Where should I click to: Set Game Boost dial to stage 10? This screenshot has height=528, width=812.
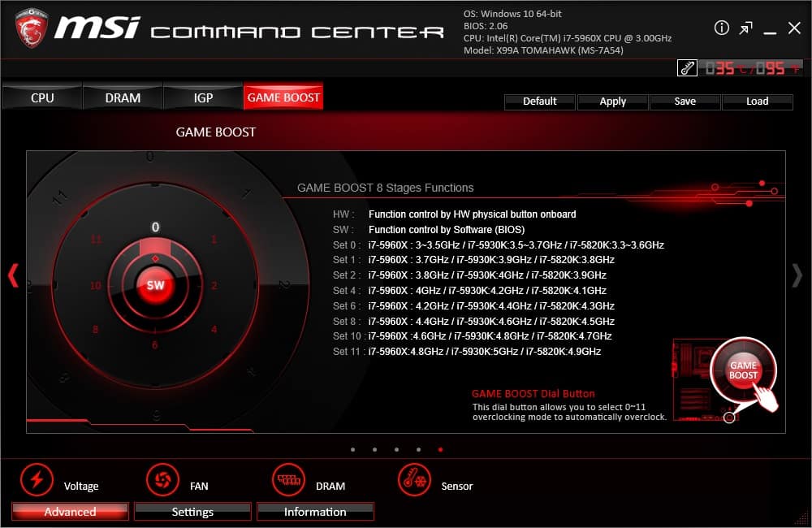click(96, 285)
